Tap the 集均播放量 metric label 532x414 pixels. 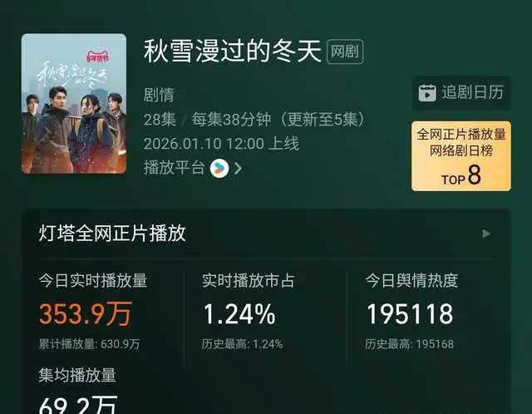point(77,375)
